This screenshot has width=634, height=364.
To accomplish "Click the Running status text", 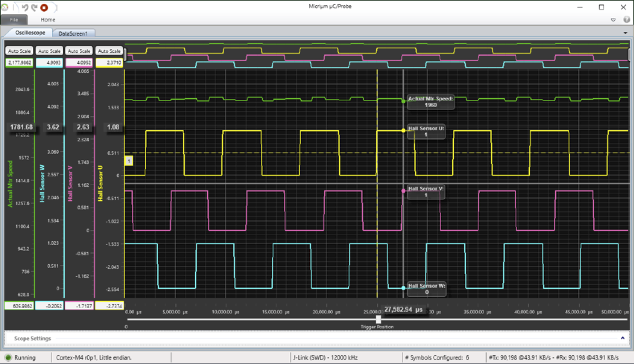I will pos(25,358).
